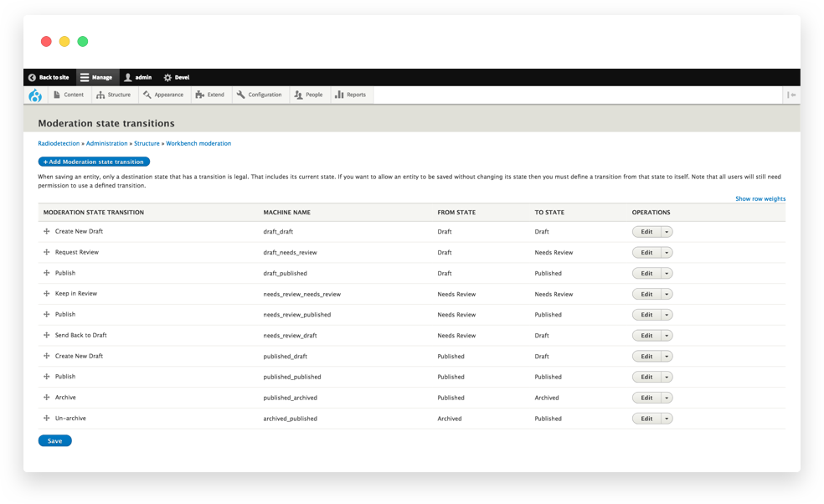
Task: Expand operations arrow for published_draft row
Action: [667, 357]
